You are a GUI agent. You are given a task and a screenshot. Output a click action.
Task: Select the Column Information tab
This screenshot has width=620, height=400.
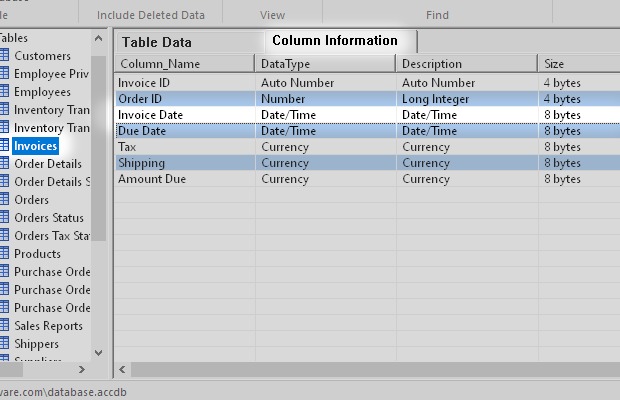point(335,41)
